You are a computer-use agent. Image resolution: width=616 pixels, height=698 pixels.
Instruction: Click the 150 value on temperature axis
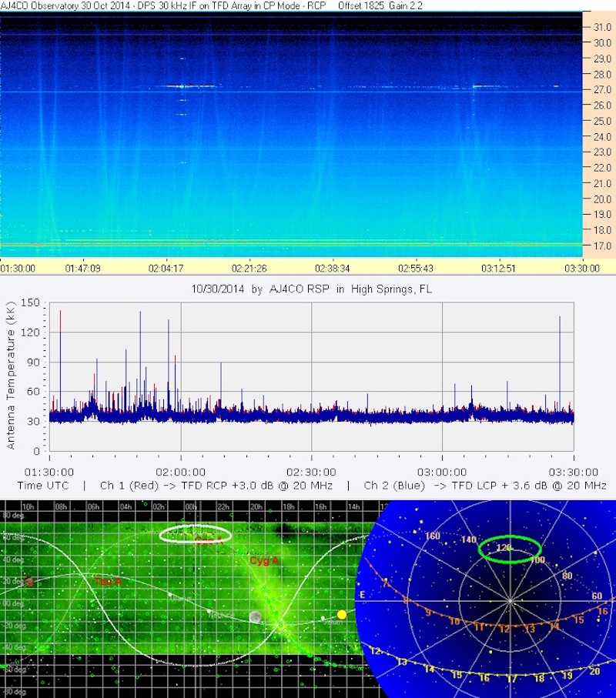pos(33,303)
